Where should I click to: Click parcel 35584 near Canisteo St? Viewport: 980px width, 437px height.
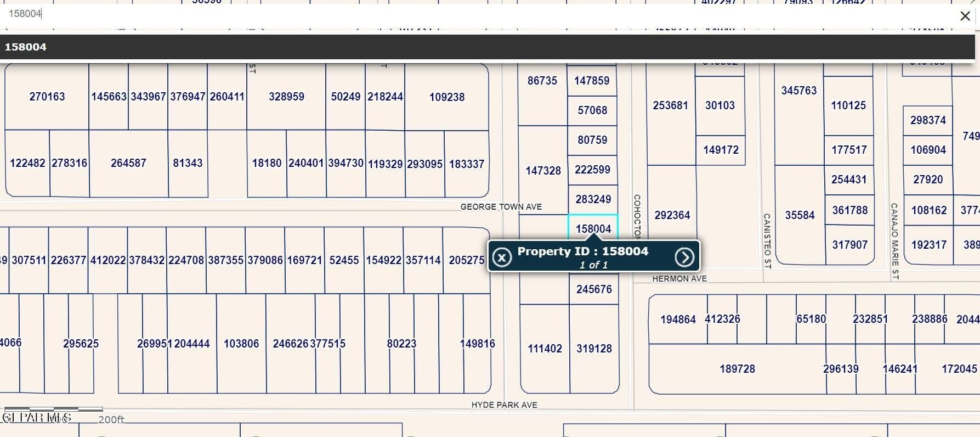click(799, 215)
